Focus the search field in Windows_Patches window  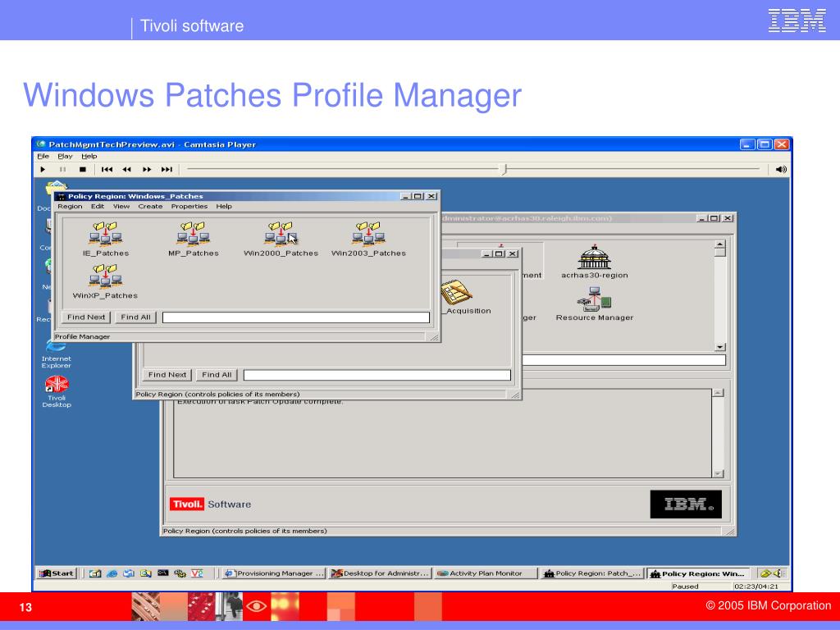point(295,317)
